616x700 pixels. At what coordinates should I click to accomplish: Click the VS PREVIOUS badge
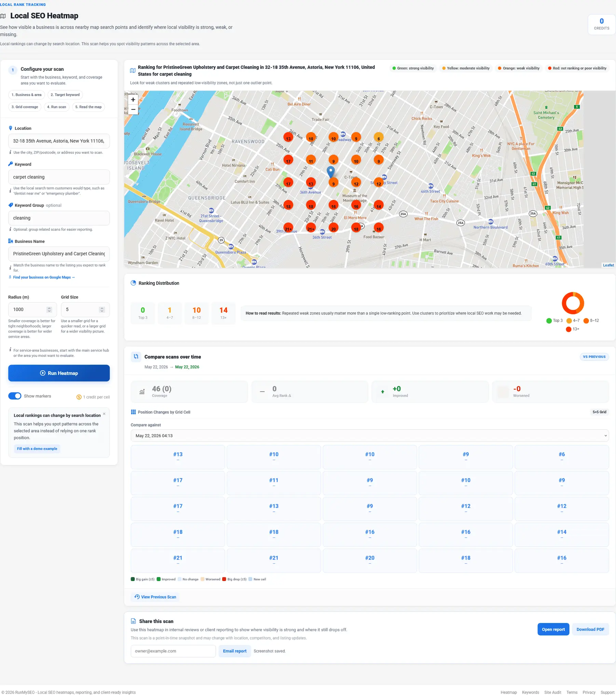coord(594,357)
